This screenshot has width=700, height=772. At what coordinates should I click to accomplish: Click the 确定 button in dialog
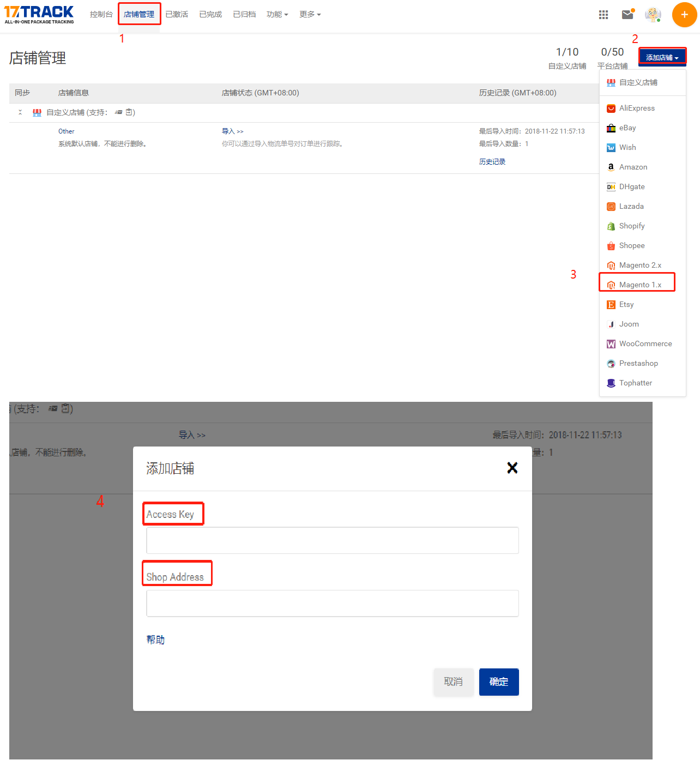499,682
